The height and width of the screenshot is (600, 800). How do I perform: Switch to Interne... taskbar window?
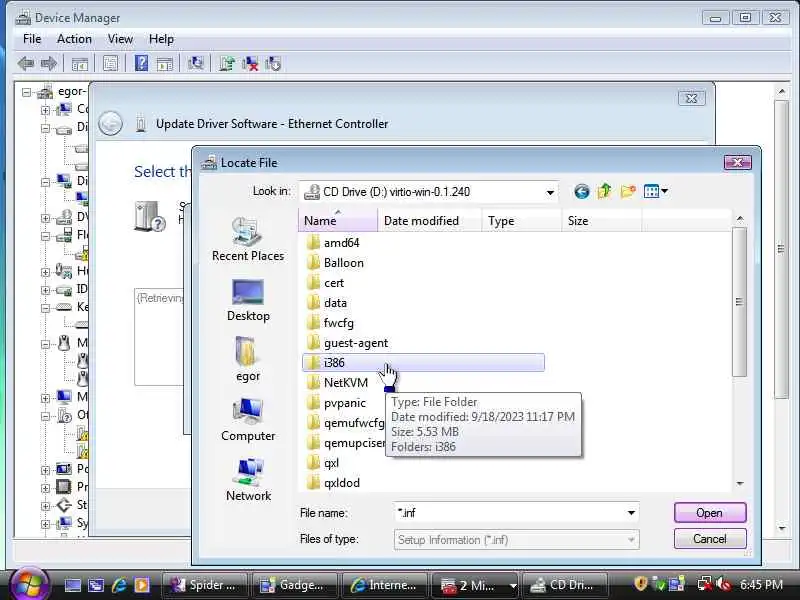pyautogui.click(x=385, y=585)
